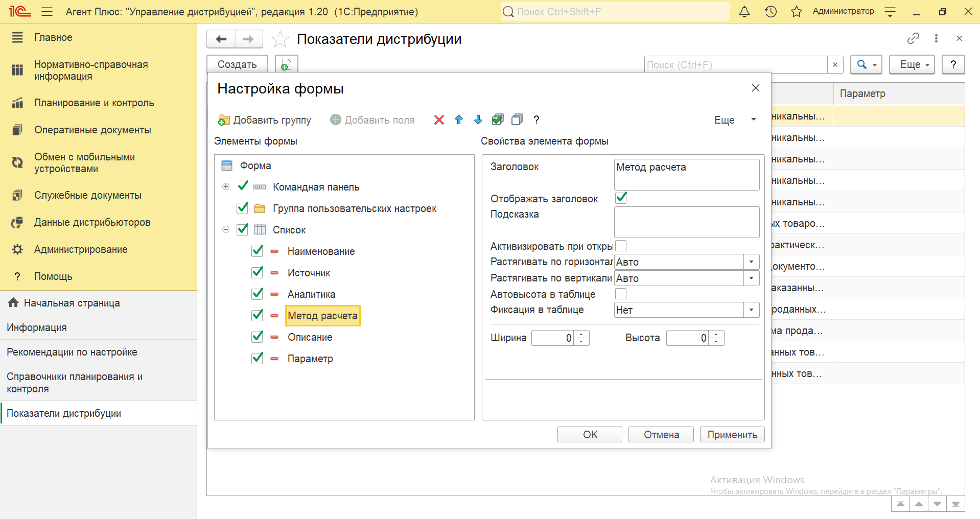Switch to Рекомендации по настройке tab
The height and width of the screenshot is (519, 980).
[98, 352]
